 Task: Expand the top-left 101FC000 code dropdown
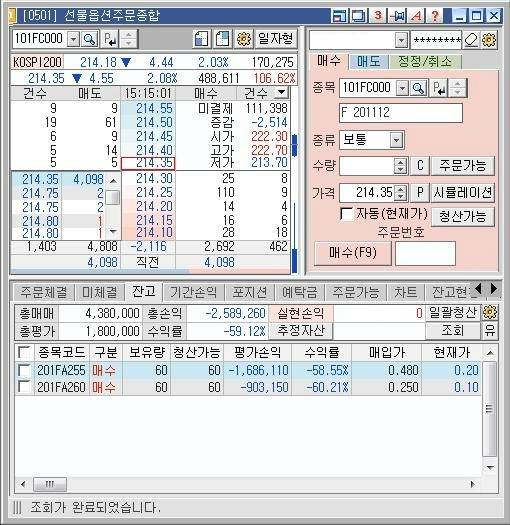point(73,40)
